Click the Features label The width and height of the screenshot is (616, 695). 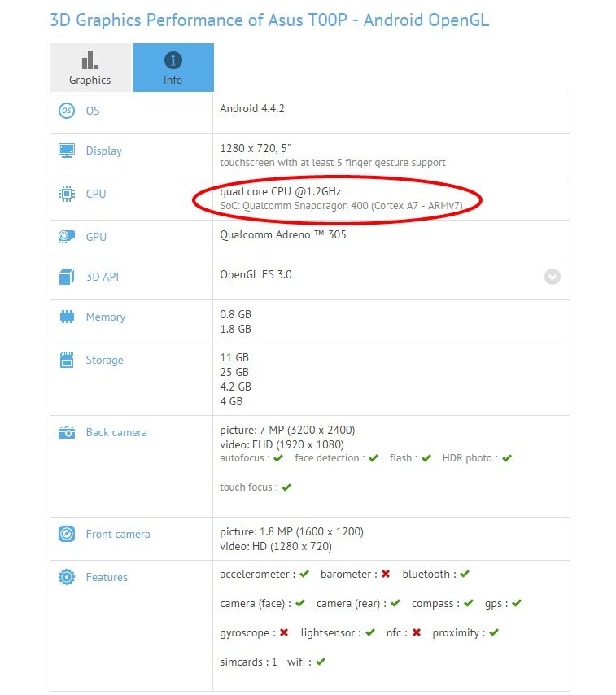[107, 577]
